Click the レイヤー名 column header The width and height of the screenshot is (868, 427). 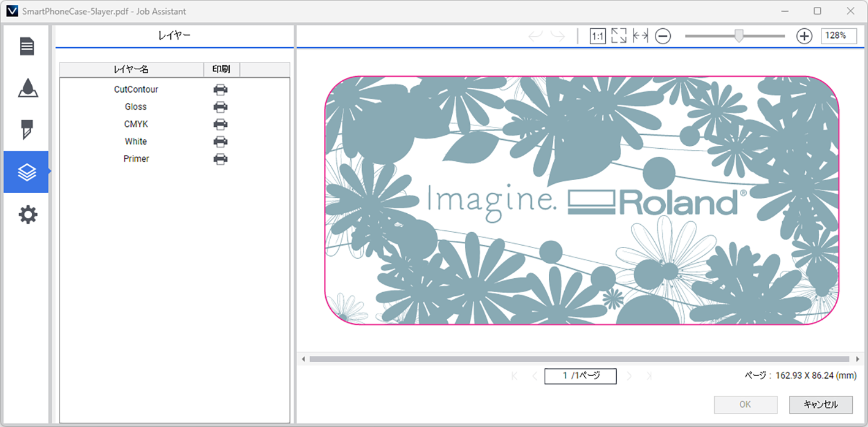131,70
